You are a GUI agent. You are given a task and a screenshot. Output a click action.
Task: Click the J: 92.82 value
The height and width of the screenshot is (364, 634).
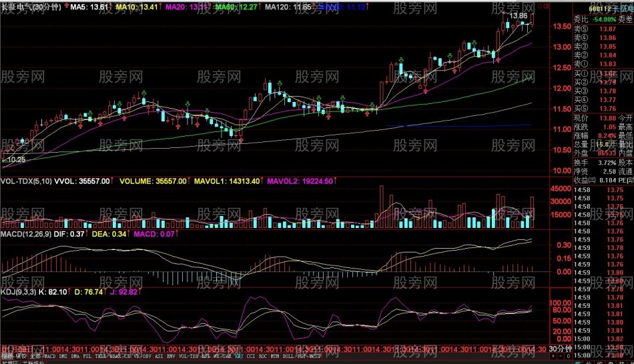click(x=123, y=292)
